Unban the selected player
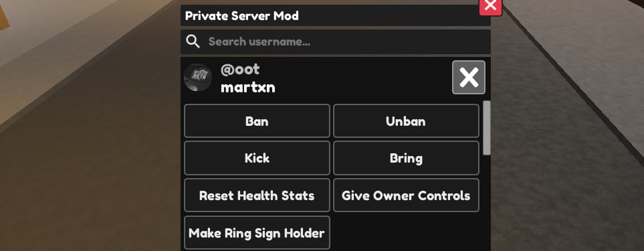Viewport: 644px width, 251px height. coord(406,120)
